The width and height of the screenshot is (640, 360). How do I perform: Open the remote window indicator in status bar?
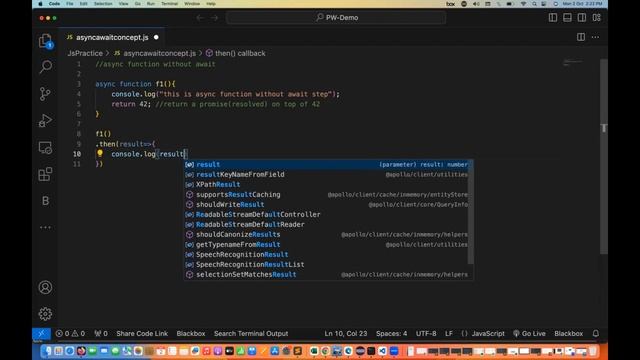pyautogui.click(x=42, y=333)
